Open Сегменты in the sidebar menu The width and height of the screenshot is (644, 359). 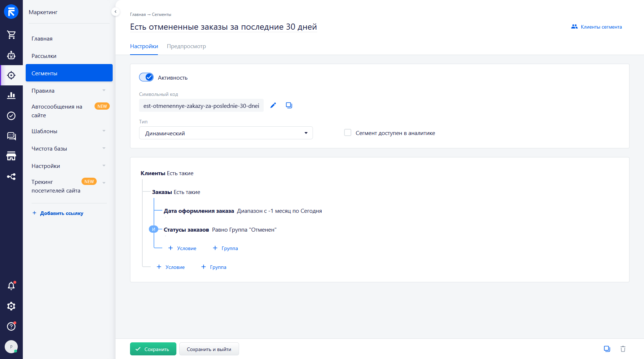tap(69, 73)
